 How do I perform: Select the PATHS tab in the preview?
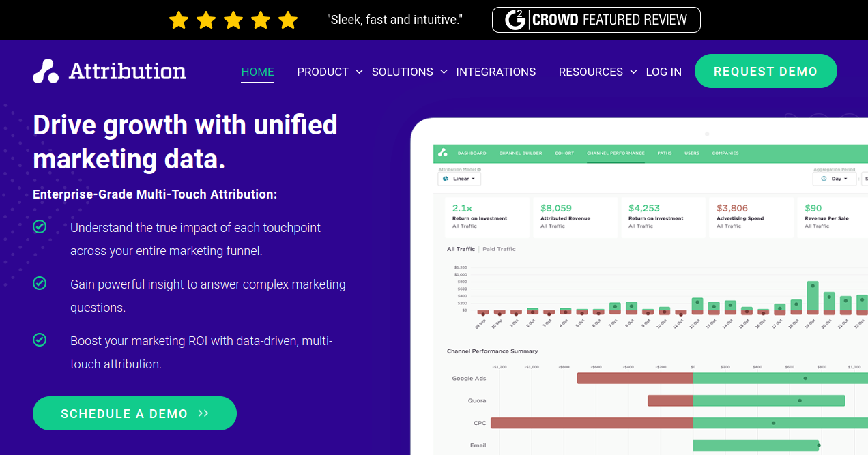coord(665,153)
